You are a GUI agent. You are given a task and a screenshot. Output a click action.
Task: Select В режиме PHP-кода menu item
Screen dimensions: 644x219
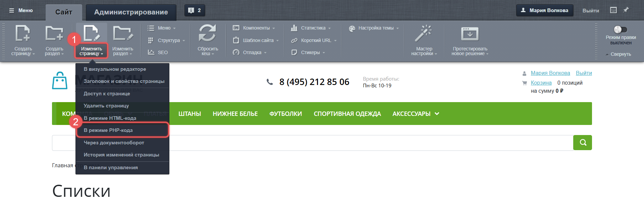tap(122, 130)
